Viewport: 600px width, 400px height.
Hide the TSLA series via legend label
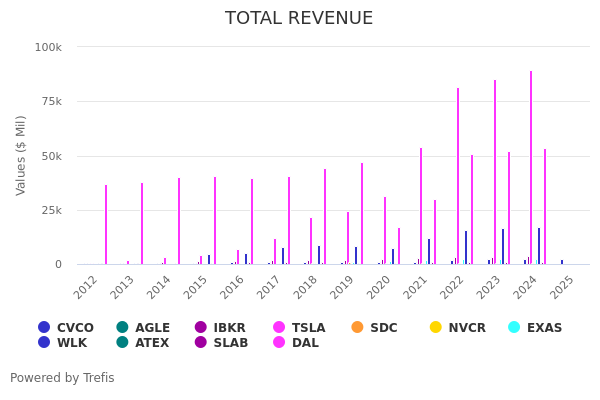coord(308,328)
